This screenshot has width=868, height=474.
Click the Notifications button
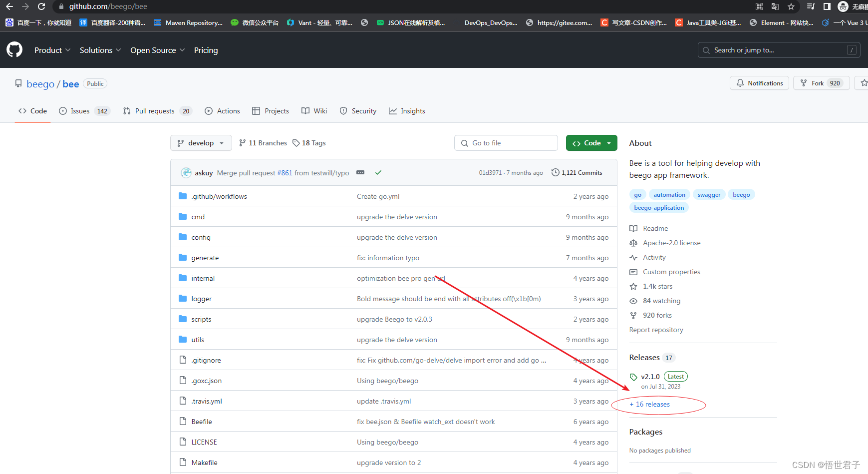[x=759, y=83]
